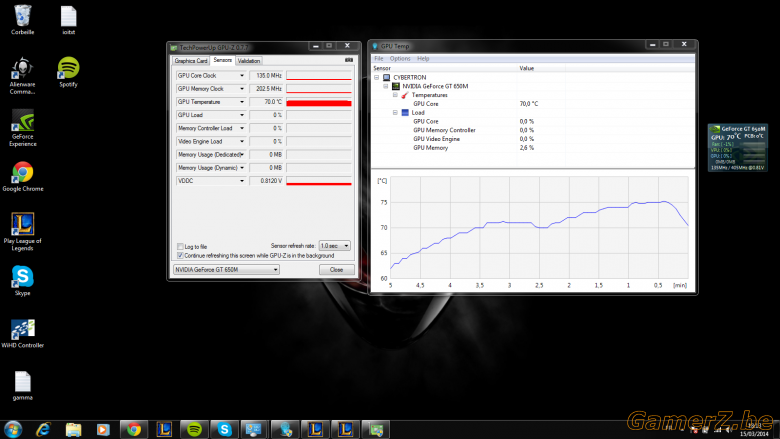780x439 pixels.
Task: Launch Internet Explorer from the taskbar
Action: (43, 429)
